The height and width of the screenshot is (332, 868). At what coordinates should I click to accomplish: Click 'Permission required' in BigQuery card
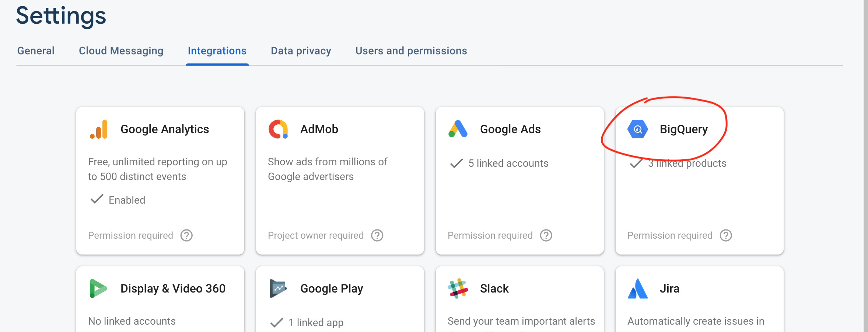(x=670, y=235)
